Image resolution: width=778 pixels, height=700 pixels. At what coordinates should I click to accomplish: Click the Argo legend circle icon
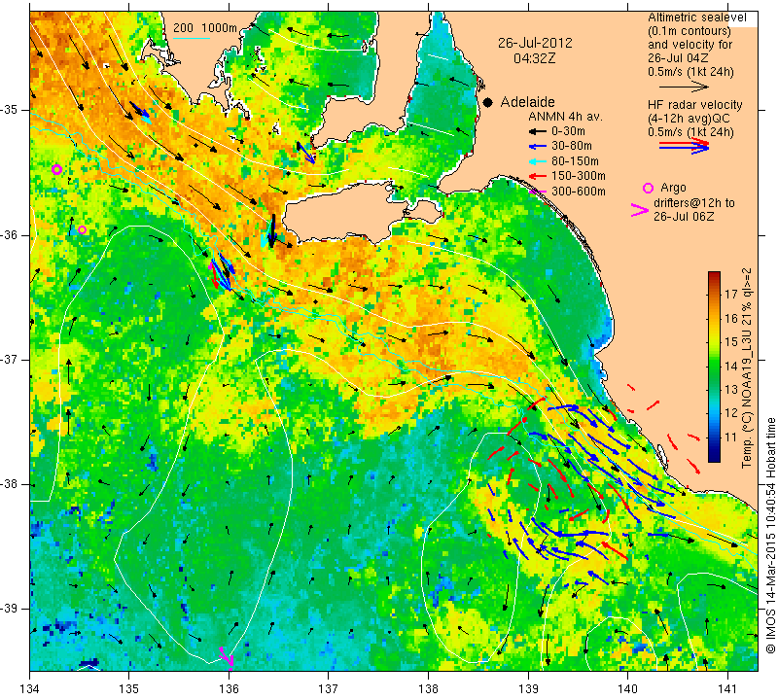[x=648, y=188]
